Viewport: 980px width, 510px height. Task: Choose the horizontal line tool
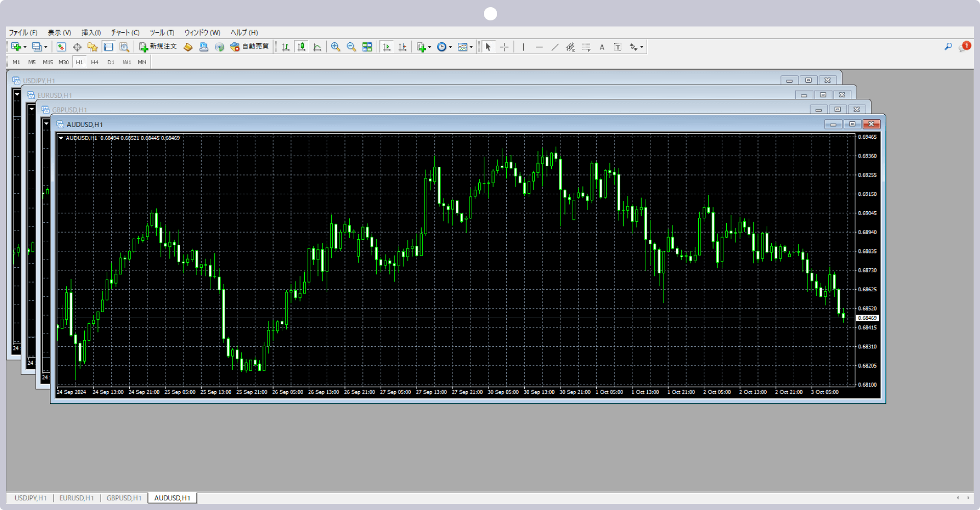click(x=539, y=47)
